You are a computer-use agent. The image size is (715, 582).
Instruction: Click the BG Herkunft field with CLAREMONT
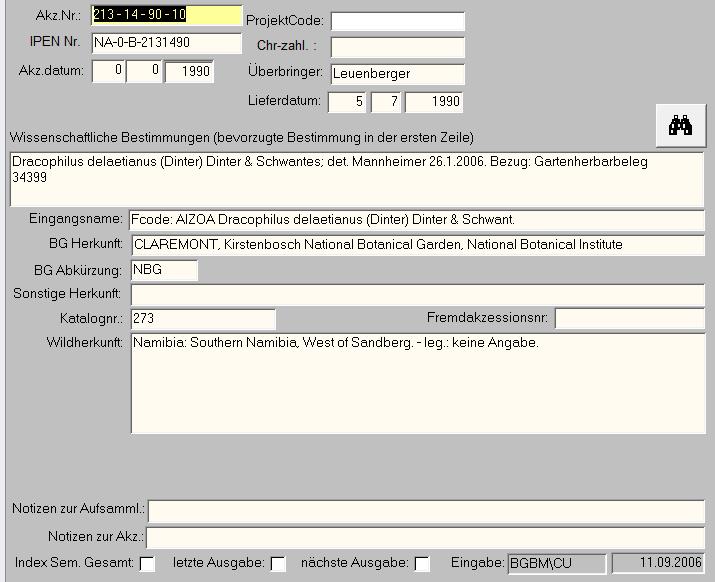(x=416, y=245)
